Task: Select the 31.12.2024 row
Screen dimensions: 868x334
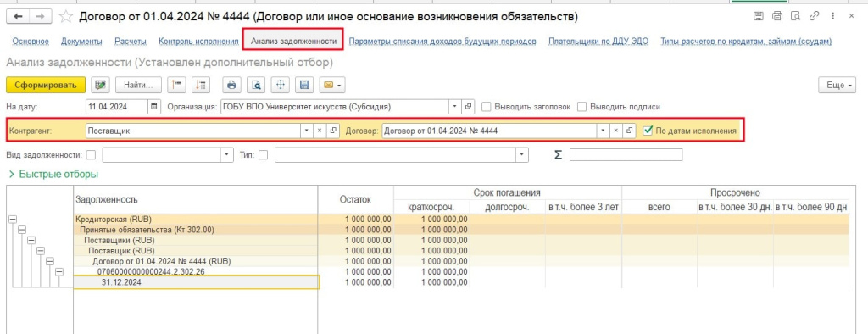Action: [197, 282]
